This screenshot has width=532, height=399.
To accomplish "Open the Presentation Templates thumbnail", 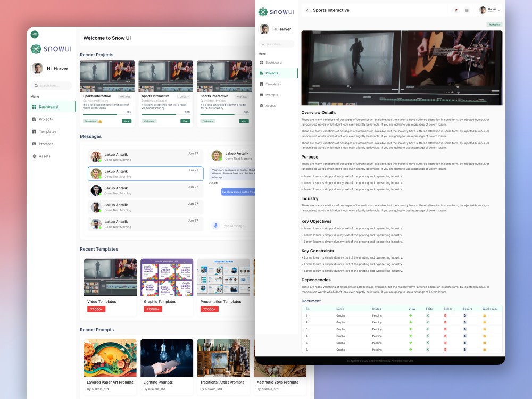I will coord(223,277).
